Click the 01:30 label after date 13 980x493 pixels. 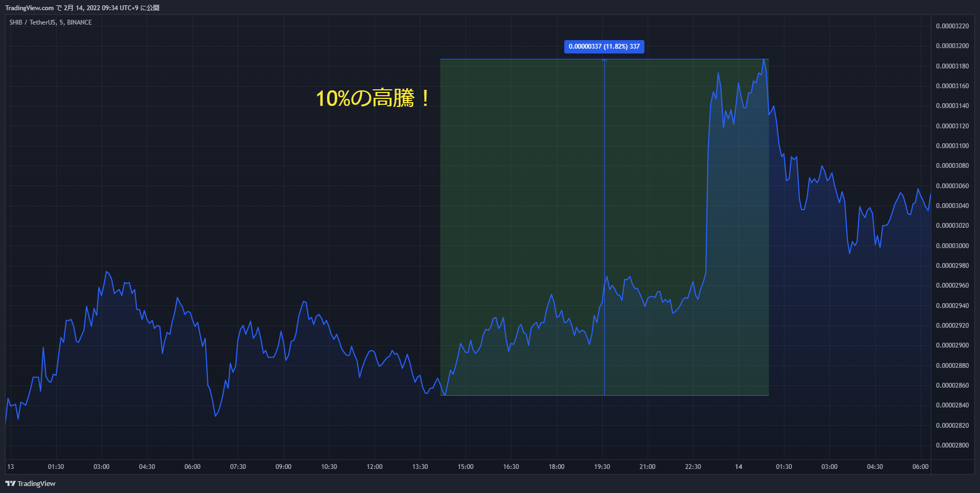[x=56, y=467]
